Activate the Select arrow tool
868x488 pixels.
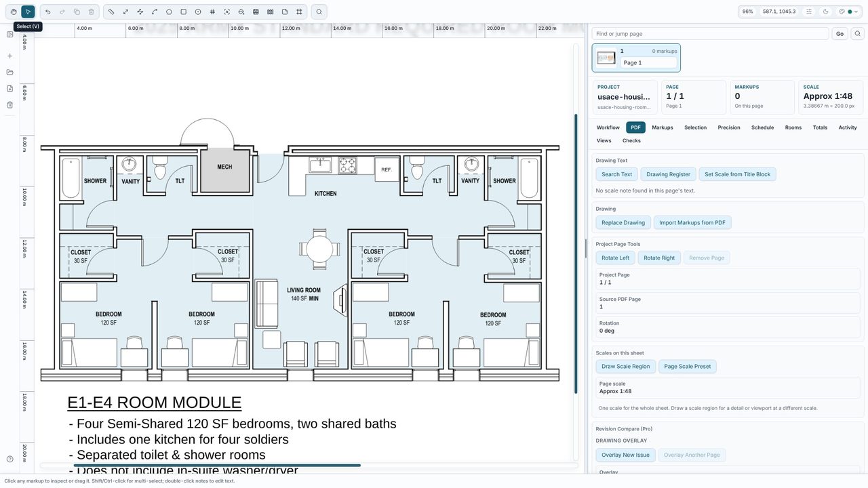tap(28, 12)
